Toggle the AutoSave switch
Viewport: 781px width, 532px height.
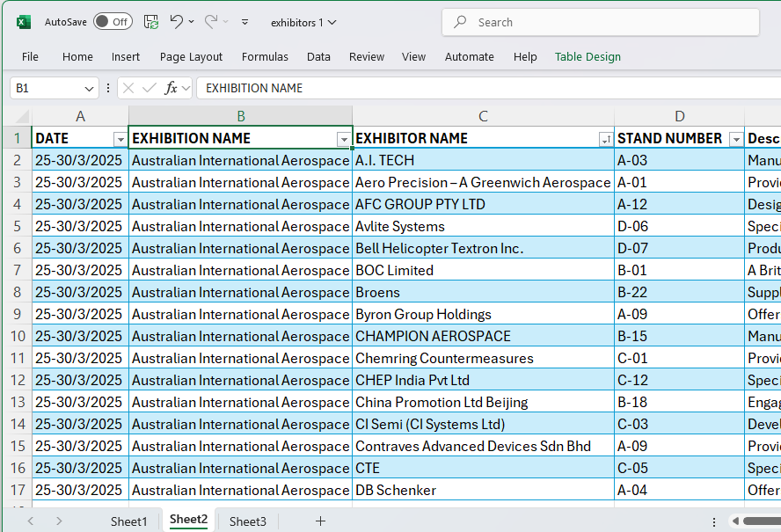point(113,21)
